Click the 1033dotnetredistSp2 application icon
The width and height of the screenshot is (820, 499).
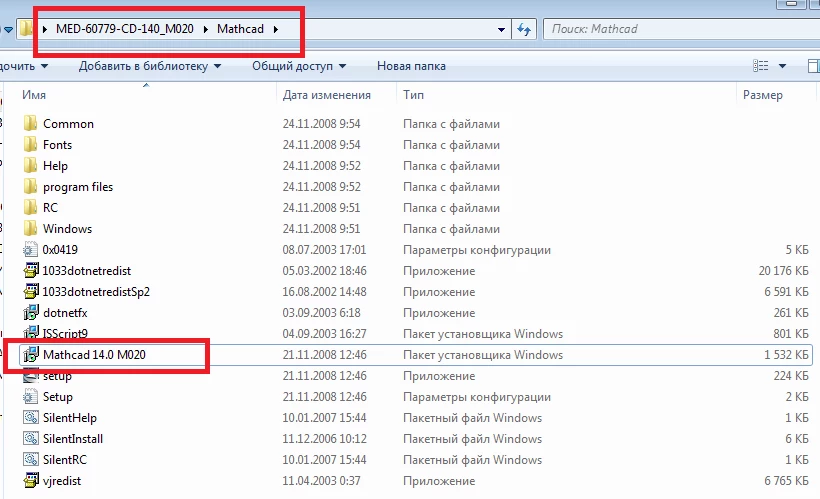coord(31,291)
